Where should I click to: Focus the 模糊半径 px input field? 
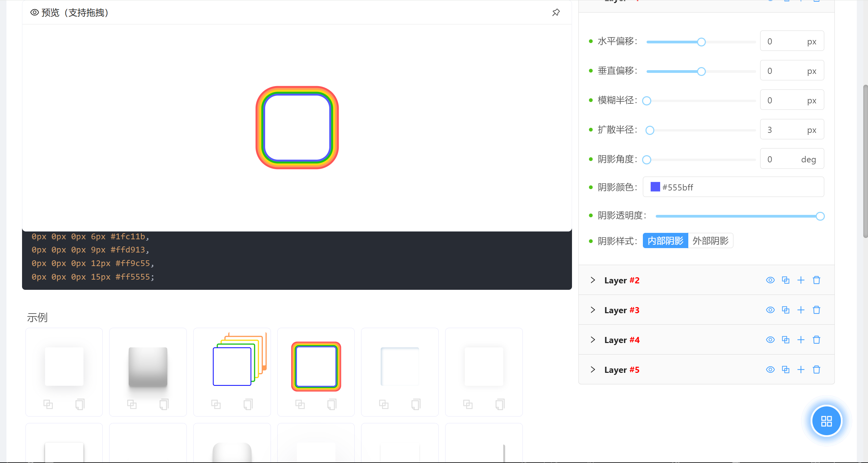click(x=792, y=100)
